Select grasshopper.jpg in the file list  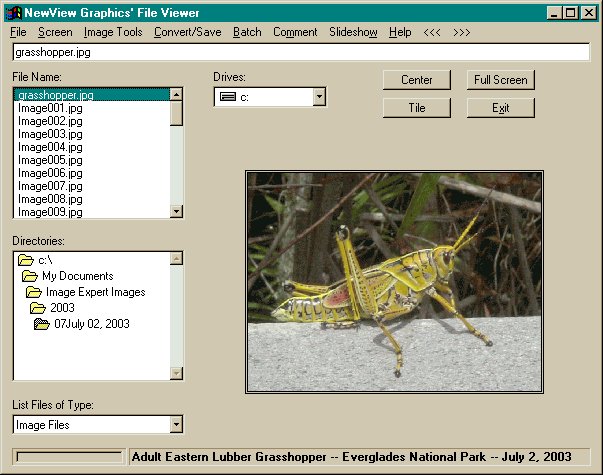[92, 95]
